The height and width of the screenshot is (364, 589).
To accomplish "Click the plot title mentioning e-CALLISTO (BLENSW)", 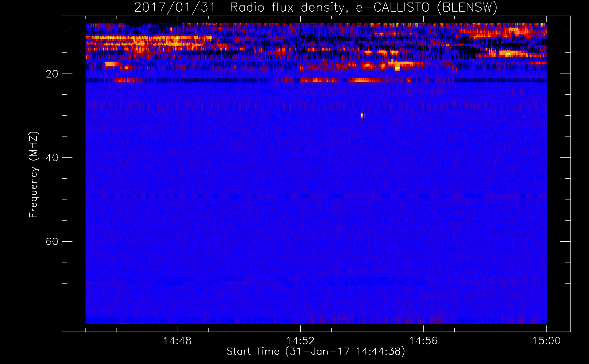I will (x=316, y=7).
